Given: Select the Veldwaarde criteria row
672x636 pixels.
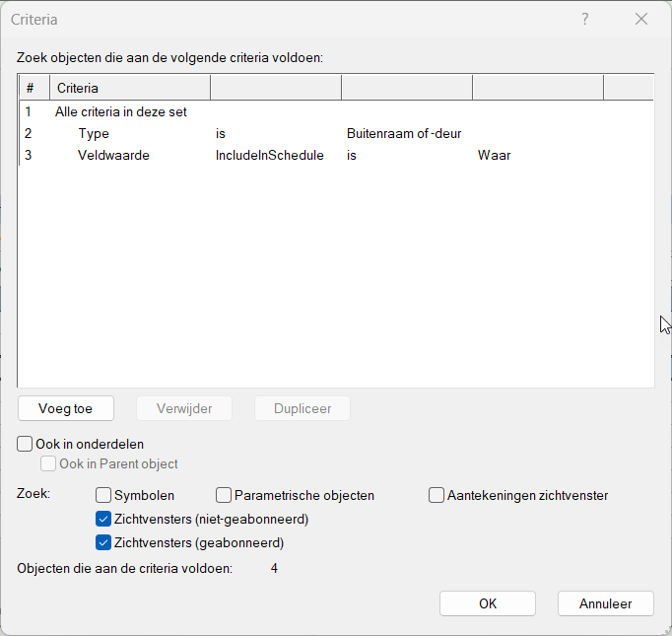Looking at the screenshot, I should 113,156.
